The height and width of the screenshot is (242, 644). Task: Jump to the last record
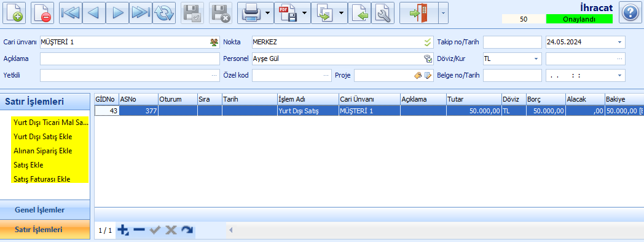coord(141,13)
